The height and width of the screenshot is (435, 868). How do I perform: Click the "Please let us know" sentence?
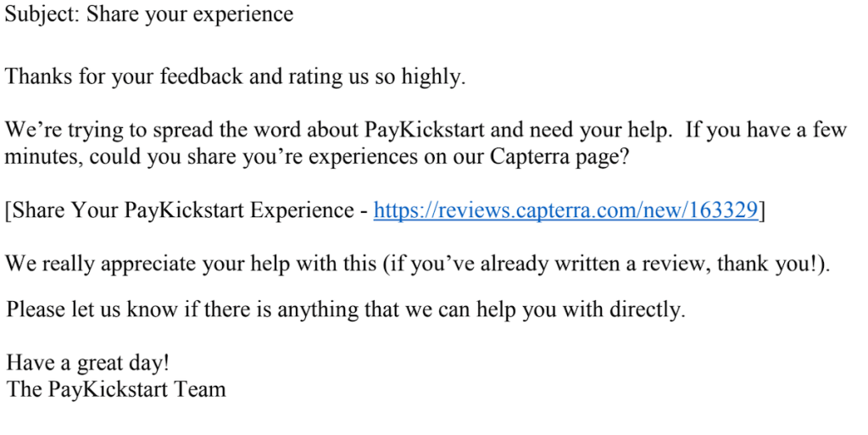click(x=345, y=310)
